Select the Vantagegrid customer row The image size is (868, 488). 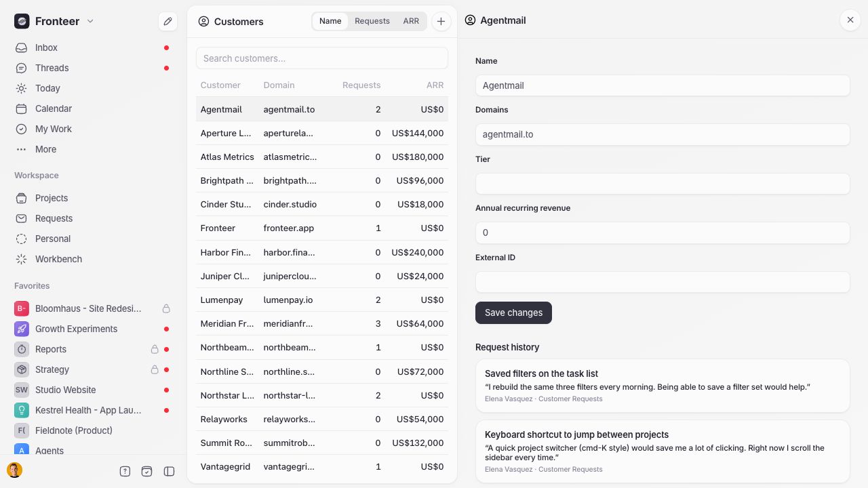coord(322,466)
